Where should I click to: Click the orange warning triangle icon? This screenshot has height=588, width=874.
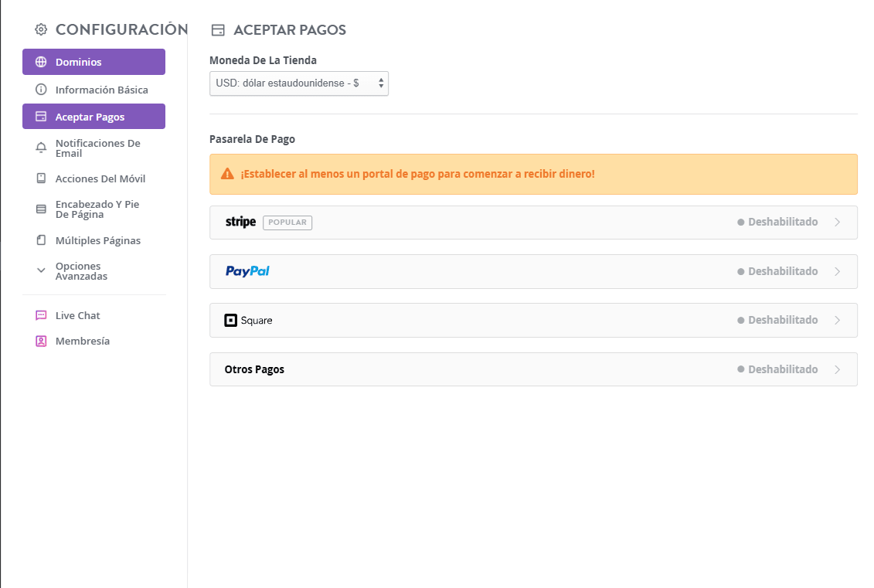(227, 174)
